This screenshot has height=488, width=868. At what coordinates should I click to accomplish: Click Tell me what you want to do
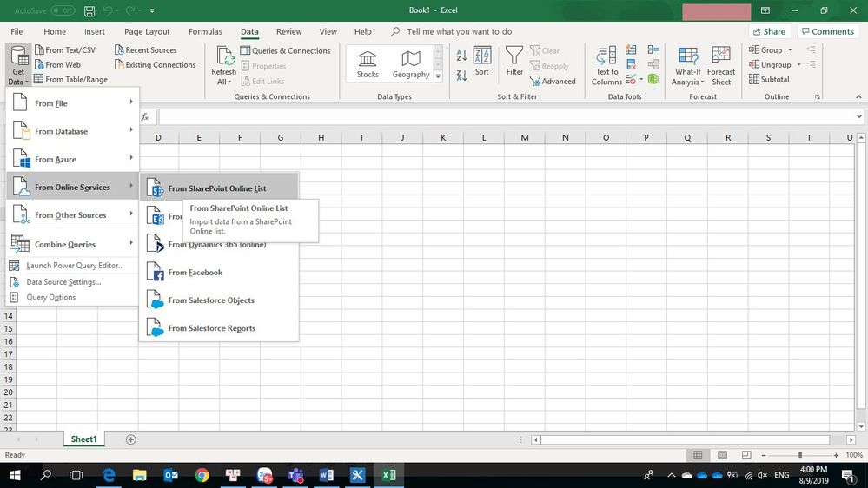tap(459, 31)
